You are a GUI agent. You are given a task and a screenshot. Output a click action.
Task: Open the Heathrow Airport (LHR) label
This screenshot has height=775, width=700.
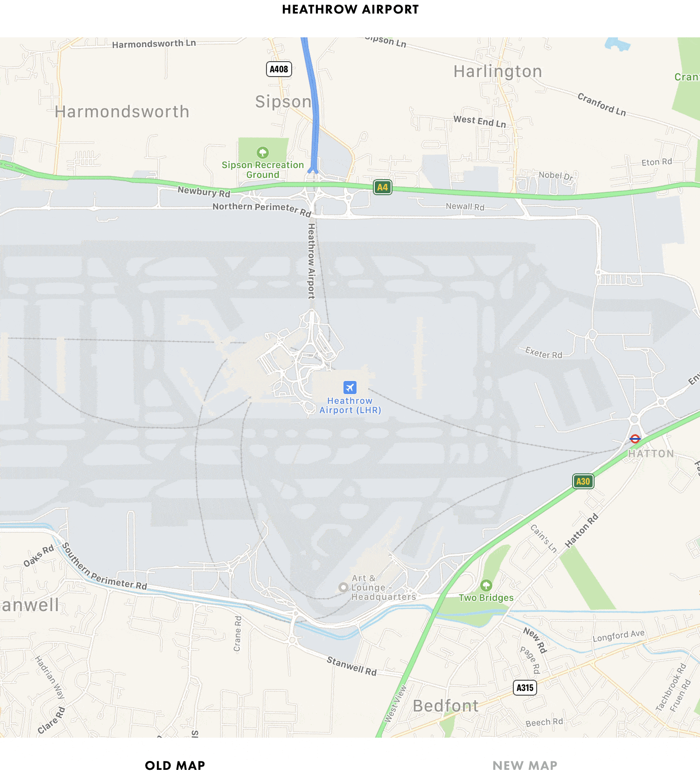pos(350,405)
